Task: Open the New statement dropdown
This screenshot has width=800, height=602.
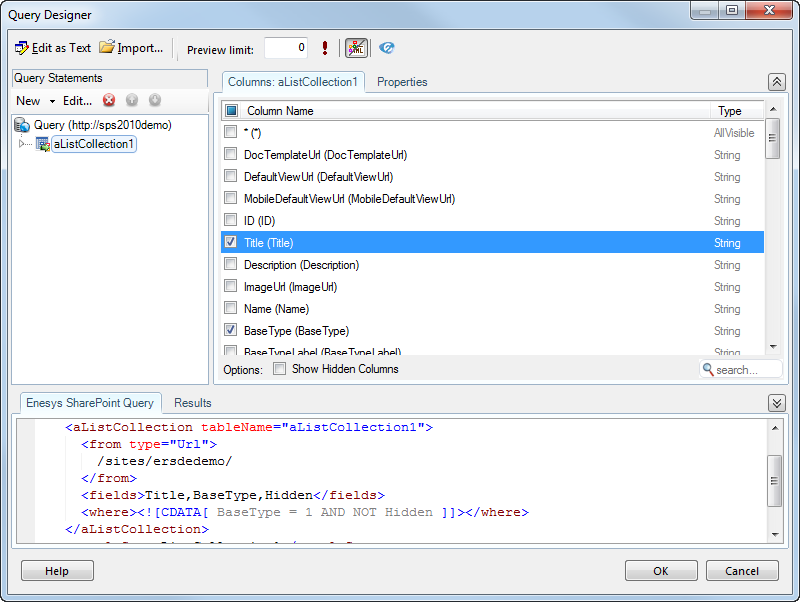Action: (35, 101)
